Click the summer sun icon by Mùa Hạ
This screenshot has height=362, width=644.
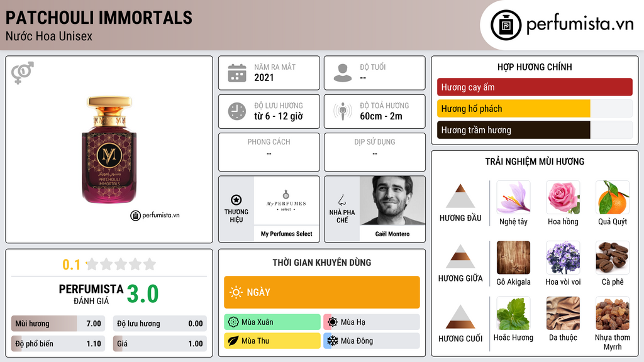pyautogui.click(x=333, y=322)
